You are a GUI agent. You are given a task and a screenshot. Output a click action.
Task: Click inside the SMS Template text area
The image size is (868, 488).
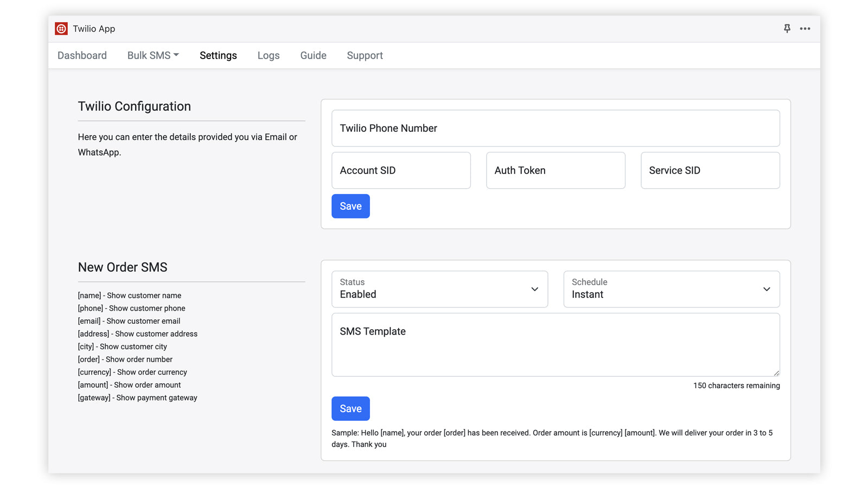556,344
